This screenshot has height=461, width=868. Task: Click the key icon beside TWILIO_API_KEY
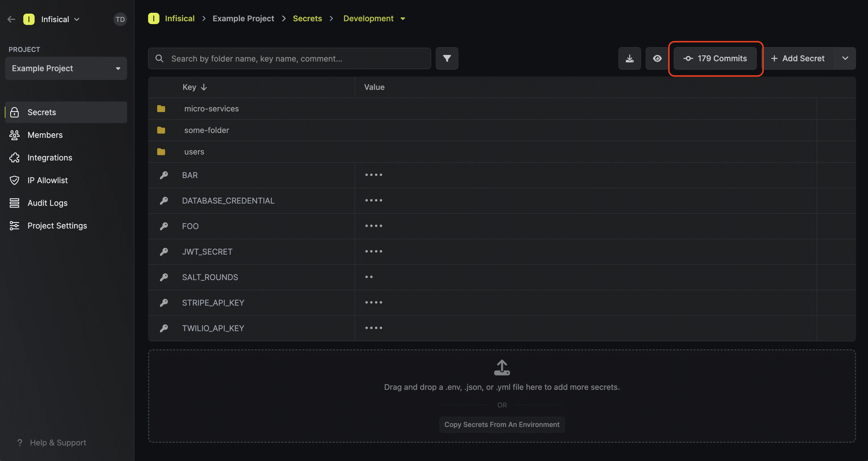coord(164,328)
